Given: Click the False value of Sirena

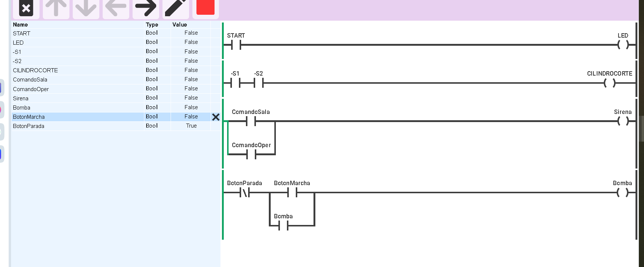Looking at the screenshot, I should 191,98.
